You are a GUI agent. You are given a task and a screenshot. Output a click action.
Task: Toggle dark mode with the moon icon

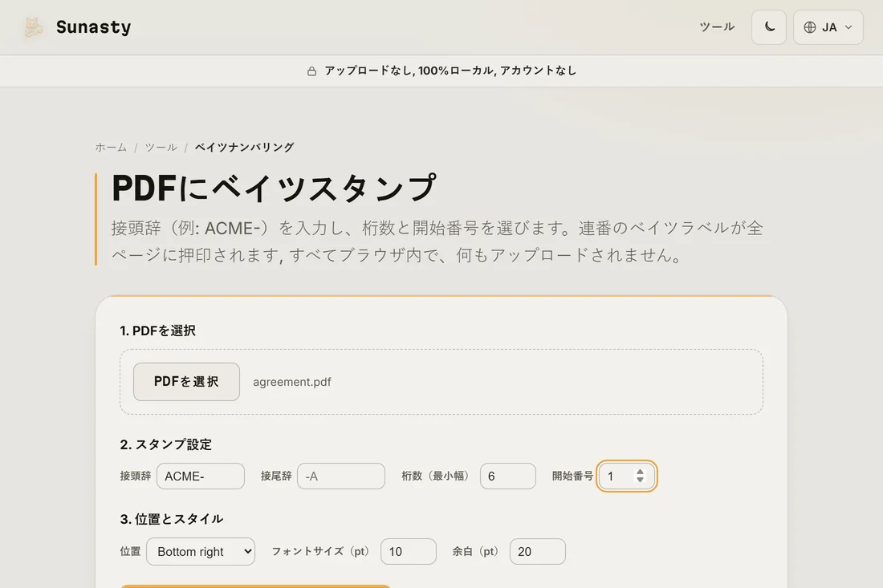tap(769, 27)
